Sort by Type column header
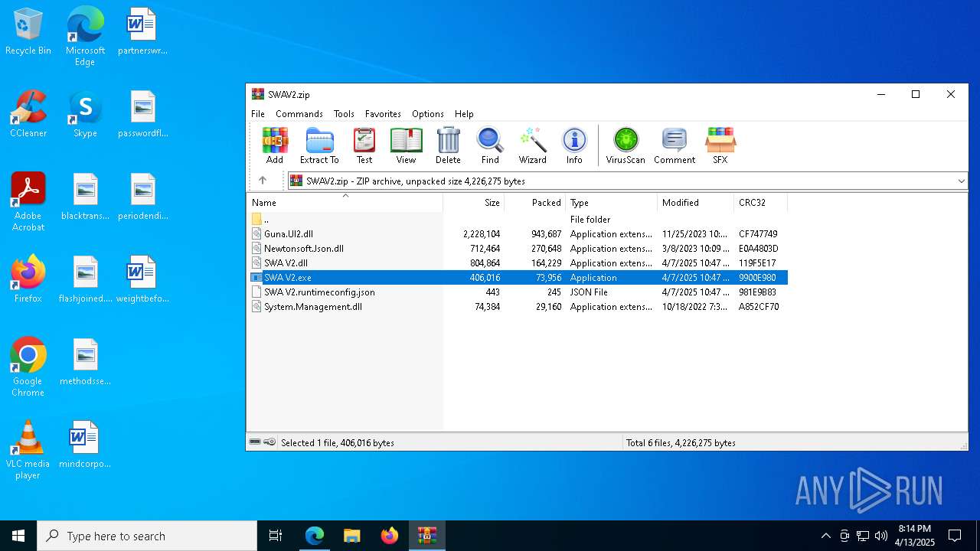980x551 pixels. [612, 203]
